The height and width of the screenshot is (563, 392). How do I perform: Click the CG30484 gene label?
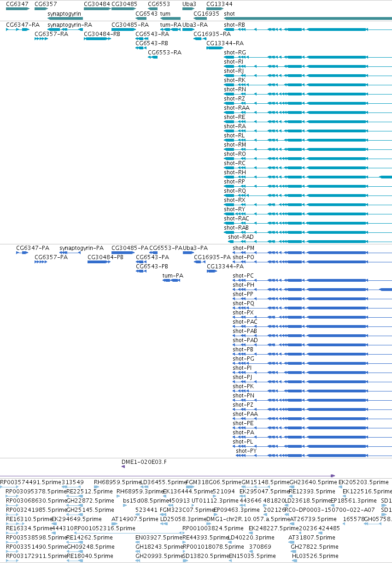tap(97, 4)
